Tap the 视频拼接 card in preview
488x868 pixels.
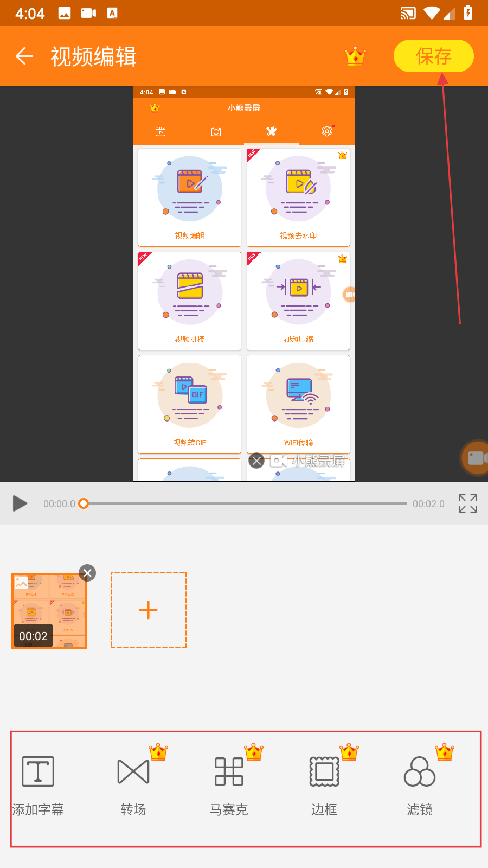pos(190,301)
